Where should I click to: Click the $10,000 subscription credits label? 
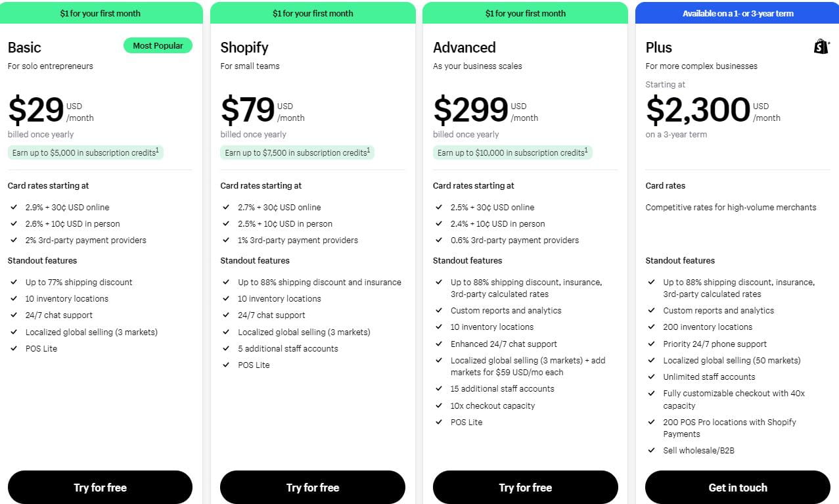point(512,152)
